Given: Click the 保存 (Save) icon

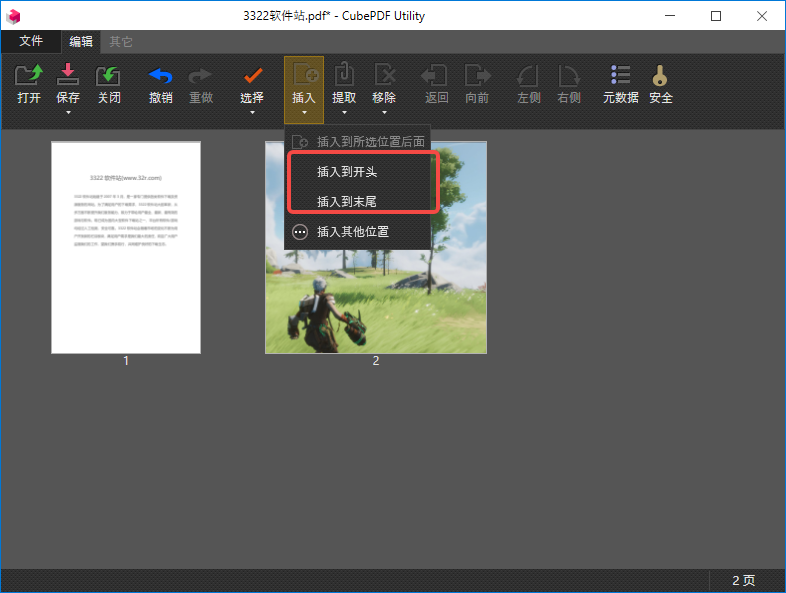Looking at the screenshot, I should [x=68, y=75].
